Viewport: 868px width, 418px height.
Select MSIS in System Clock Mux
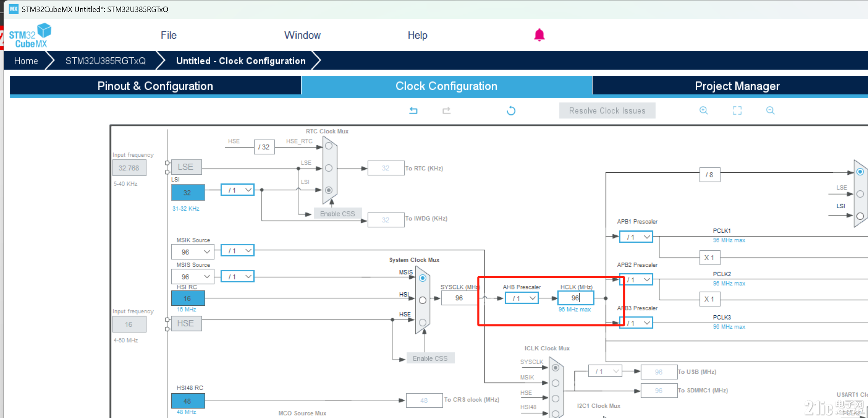click(423, 278)
